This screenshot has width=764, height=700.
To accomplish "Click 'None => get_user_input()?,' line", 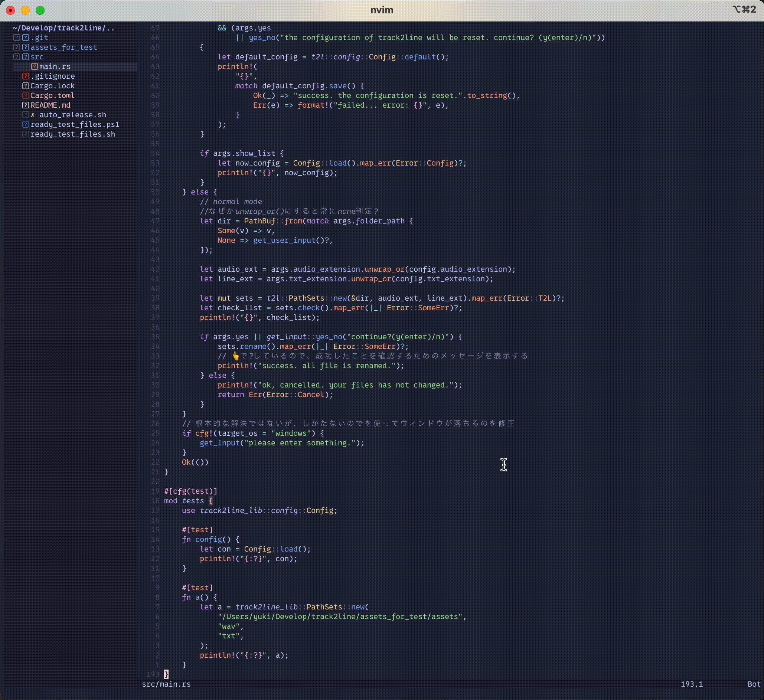I will pos(275,241).
